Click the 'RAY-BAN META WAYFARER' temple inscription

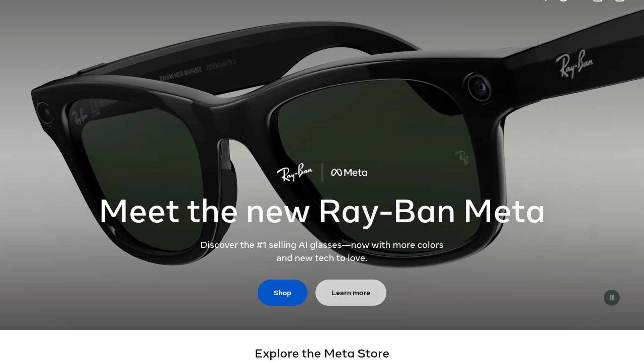[x=181, y=74]
